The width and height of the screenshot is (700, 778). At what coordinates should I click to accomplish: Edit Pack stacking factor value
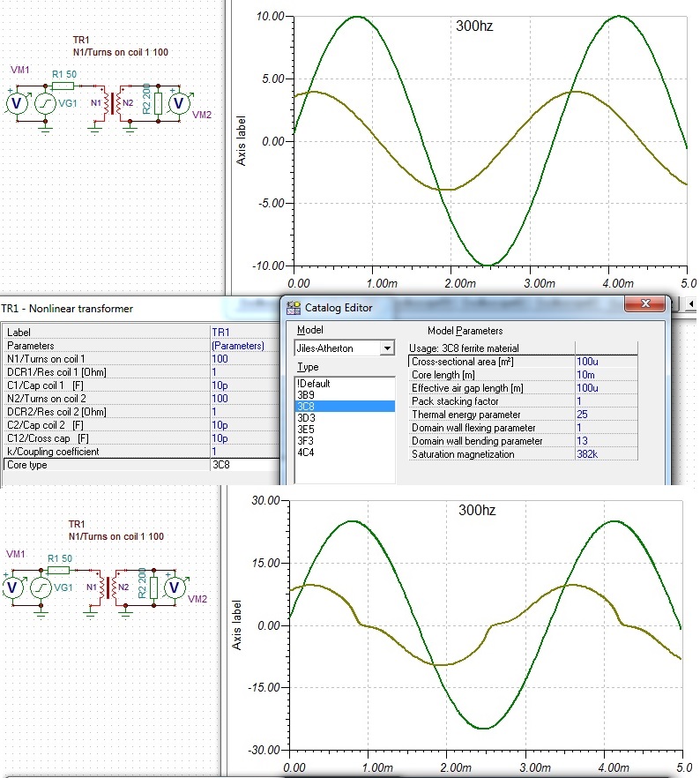click(x=606, y=400)
